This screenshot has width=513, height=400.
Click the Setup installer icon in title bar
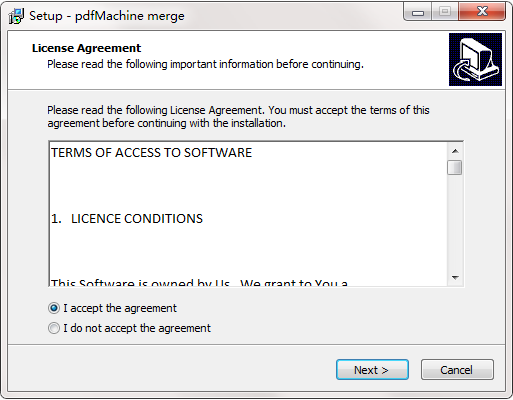click(16, 16)
